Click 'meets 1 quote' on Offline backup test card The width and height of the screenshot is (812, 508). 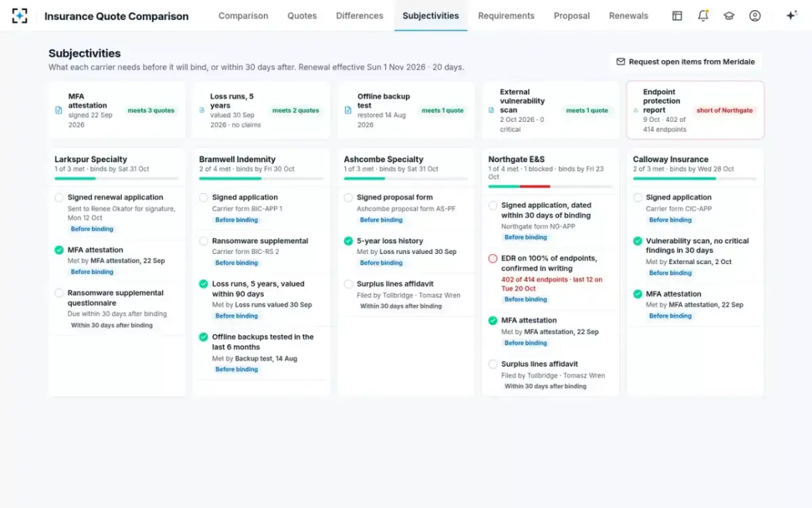(x=443, y=110)
